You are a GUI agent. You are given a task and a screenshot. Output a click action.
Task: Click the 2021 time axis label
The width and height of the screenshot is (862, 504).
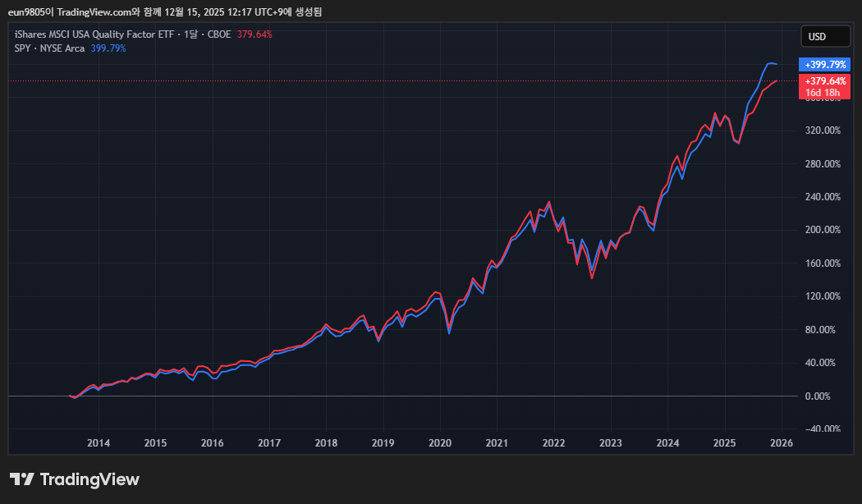point(497,443)
